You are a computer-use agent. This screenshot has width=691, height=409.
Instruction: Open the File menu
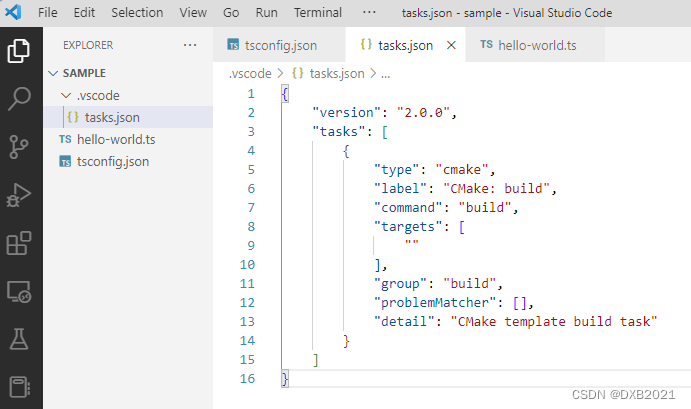click(48, 12)
